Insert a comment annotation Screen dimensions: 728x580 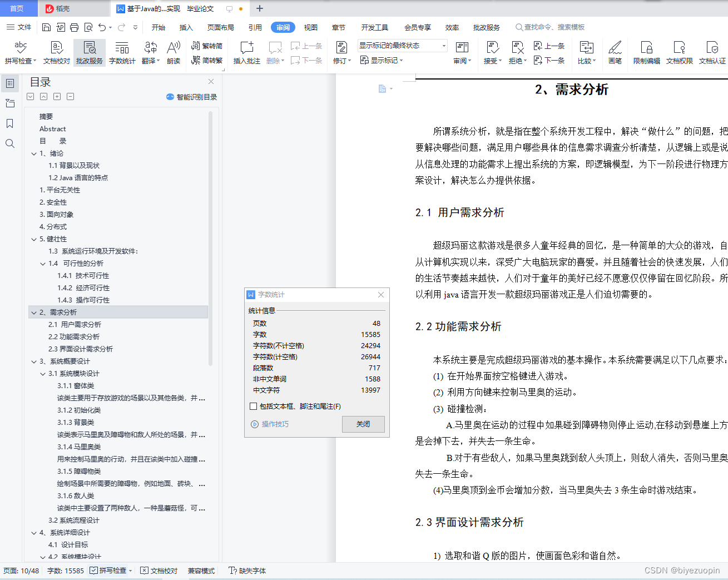coord(246,53)
